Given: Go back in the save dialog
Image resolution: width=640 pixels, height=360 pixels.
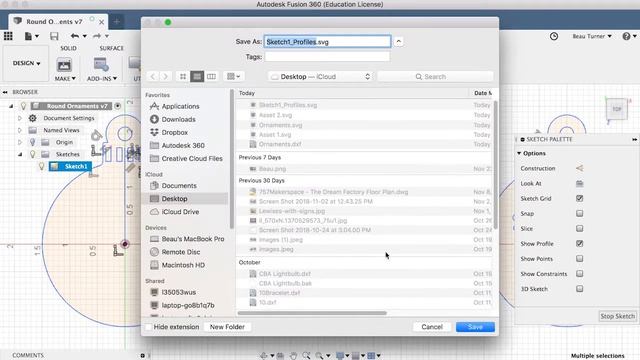Looking at the screenshot, I should coord(153,76).
